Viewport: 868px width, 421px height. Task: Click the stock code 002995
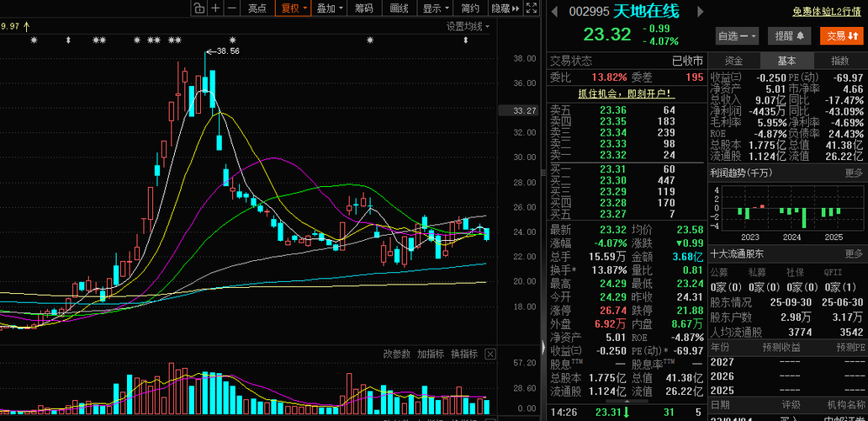coord(590,11)
